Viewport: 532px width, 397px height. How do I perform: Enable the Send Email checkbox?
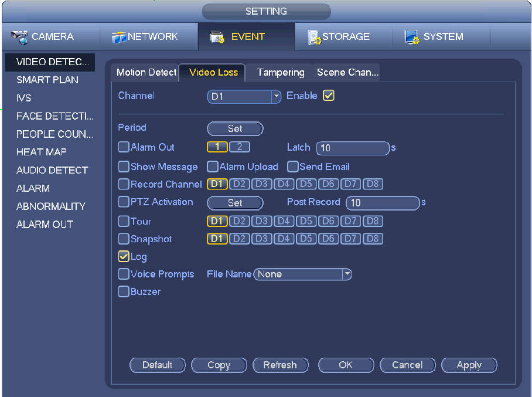click(x=292, y=167)
